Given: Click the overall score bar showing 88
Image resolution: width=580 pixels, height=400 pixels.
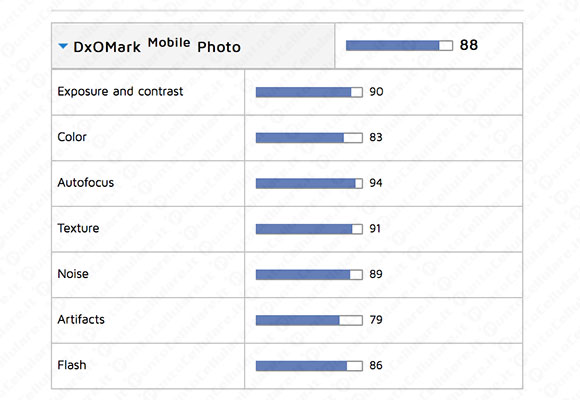Looking at the screenshot, I should (x=399, y=46).
